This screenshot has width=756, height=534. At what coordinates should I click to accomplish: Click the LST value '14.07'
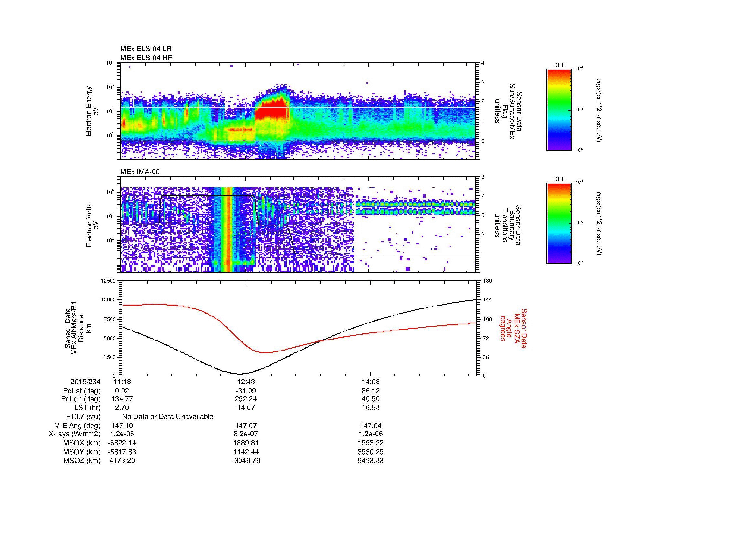[x=246, y=408]
